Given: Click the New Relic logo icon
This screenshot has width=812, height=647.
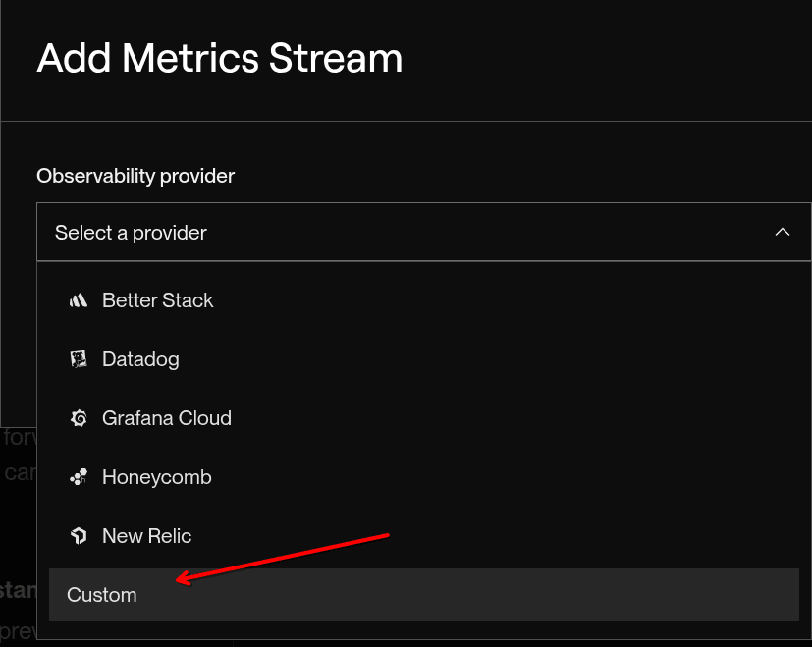Looking at the screenshot, I should tap(79, 536).
